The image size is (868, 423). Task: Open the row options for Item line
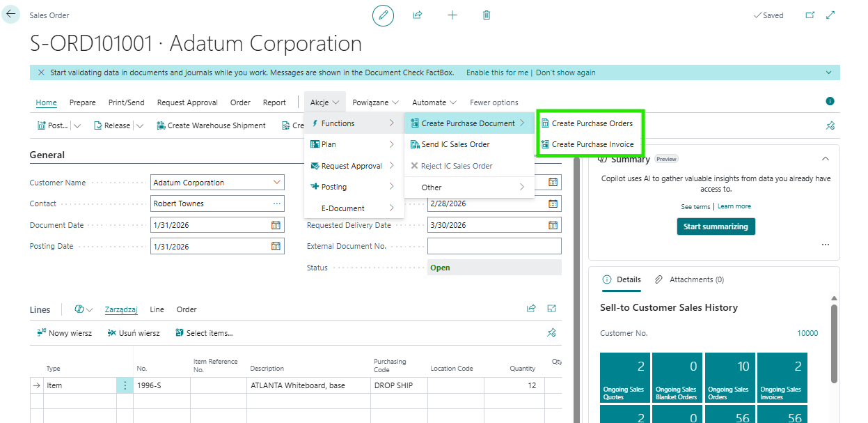(x=125, y=385)
